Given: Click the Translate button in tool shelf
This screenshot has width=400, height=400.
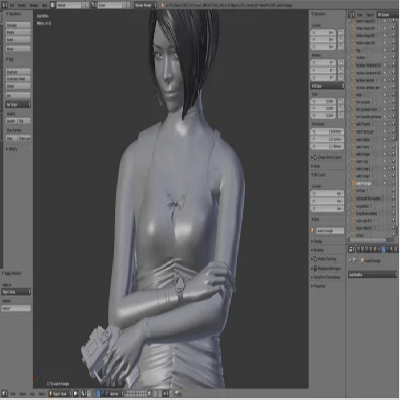Looking at the screenshot, I should click(18, 25).
